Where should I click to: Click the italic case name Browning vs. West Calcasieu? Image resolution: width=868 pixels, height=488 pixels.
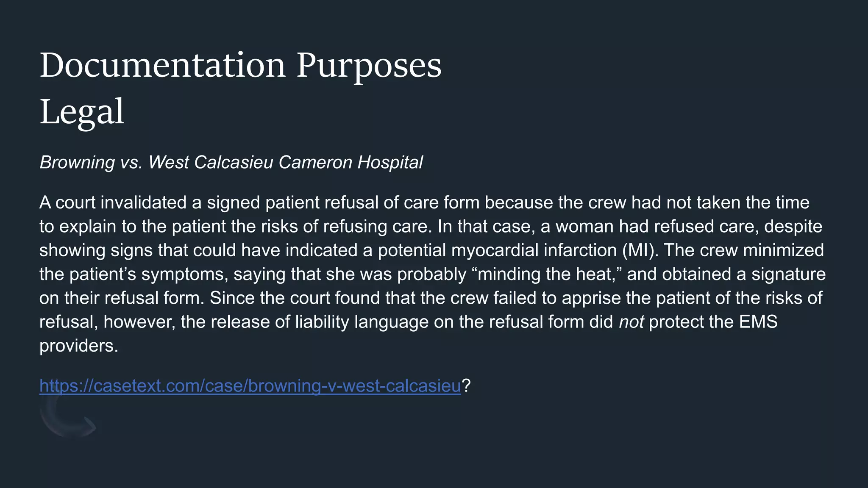tap(231, 162)
